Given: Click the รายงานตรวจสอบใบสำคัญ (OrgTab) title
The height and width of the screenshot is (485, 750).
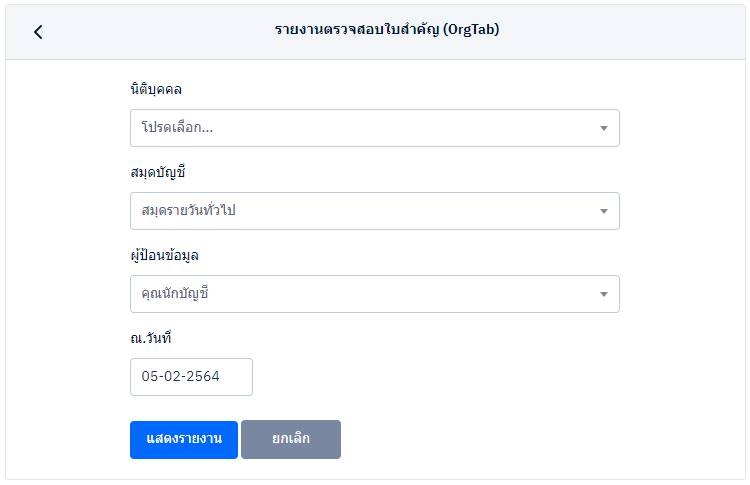Looking at the screenshot, I should coord(387,30).
